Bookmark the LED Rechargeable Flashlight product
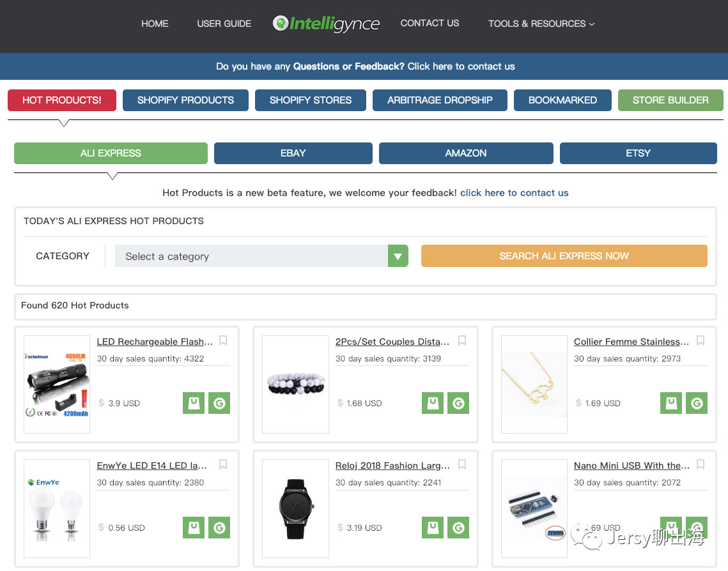 223,340
